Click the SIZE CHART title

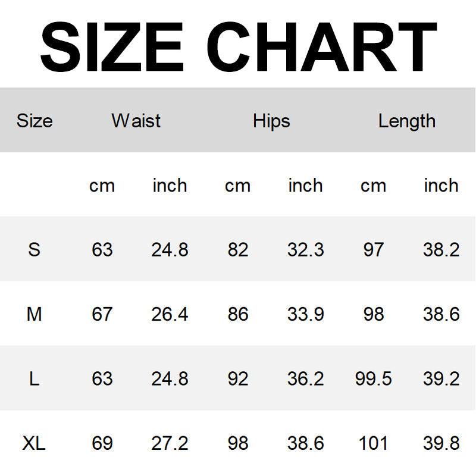click(238, 46)
